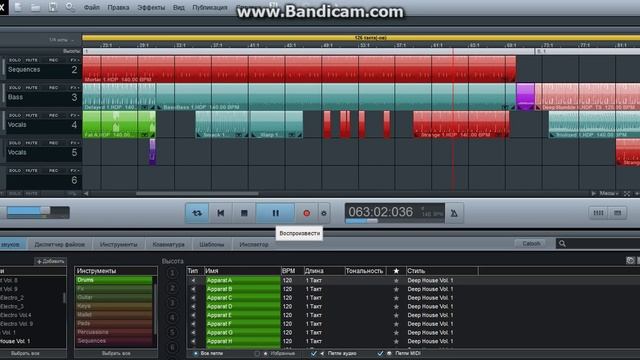Open FX dropdown on Vocals track 4
The image size is (640, 360).
[x=75, y=116]
